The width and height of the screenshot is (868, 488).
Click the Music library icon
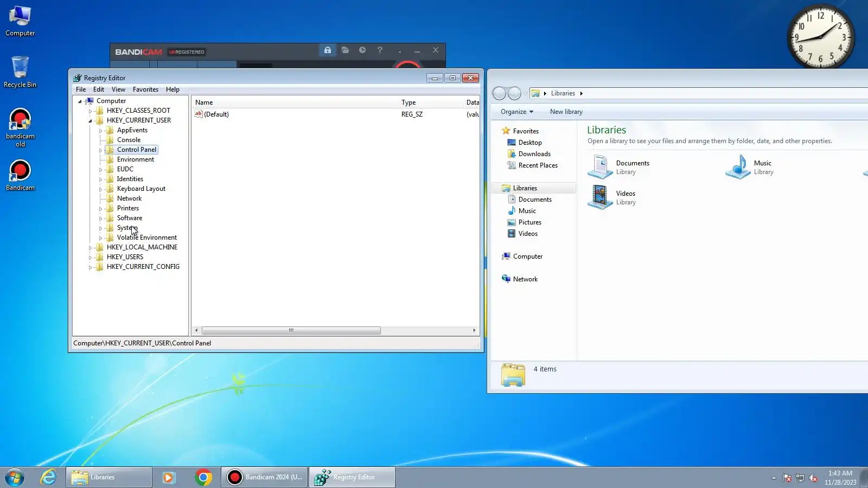tap(738, 167)
